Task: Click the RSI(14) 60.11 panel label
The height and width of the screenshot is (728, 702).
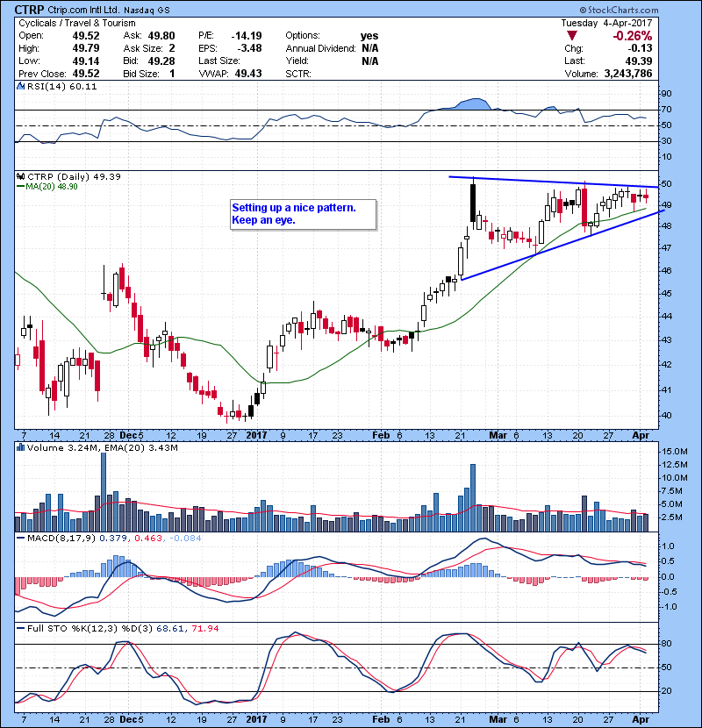Action: tap(61, 86)
